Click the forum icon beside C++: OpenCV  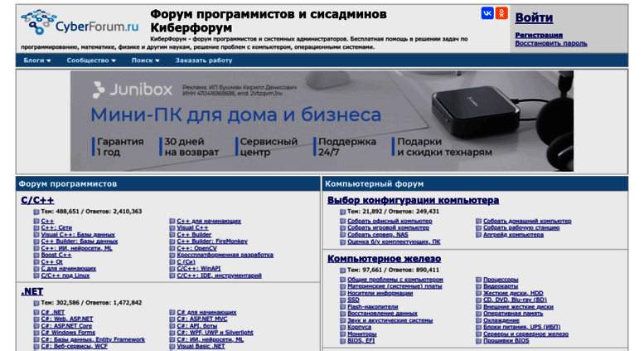point(172,249)
